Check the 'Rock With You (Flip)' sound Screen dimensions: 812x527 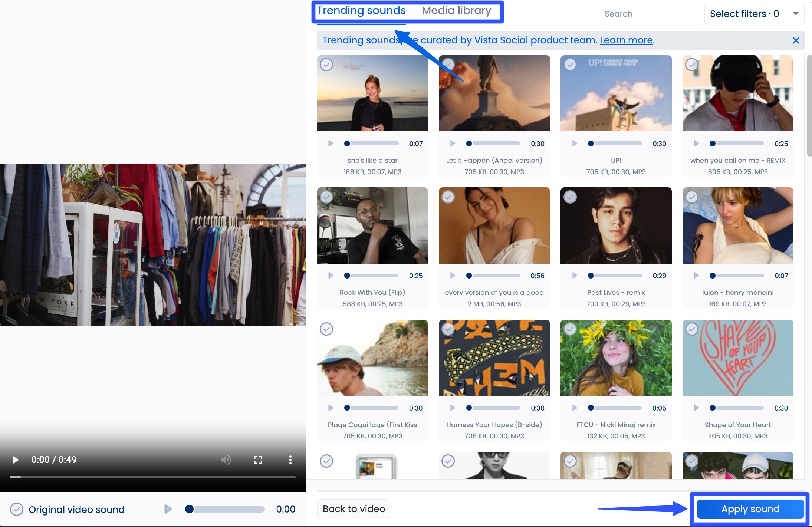326,197
